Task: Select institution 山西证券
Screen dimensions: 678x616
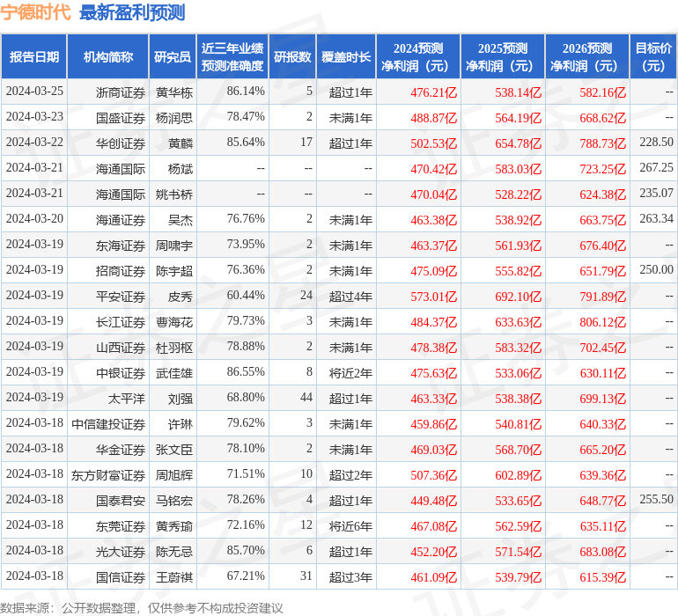Action: click(121, 348)
